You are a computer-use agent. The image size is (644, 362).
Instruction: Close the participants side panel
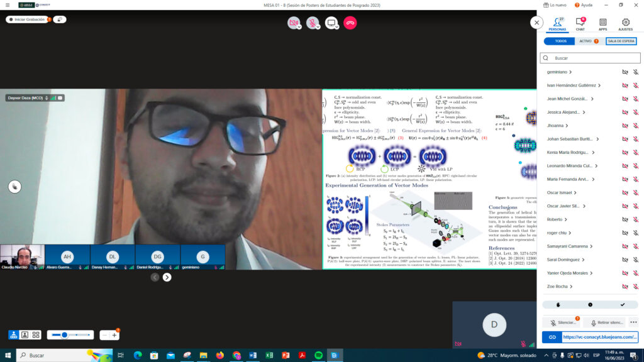(x=536, y=23)
